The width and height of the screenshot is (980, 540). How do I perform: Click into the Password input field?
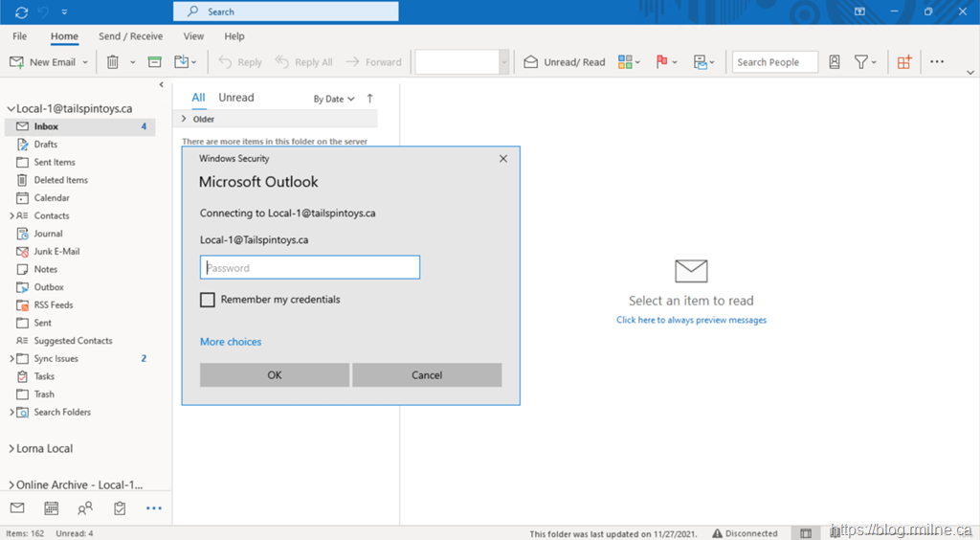tap(309, 268)
